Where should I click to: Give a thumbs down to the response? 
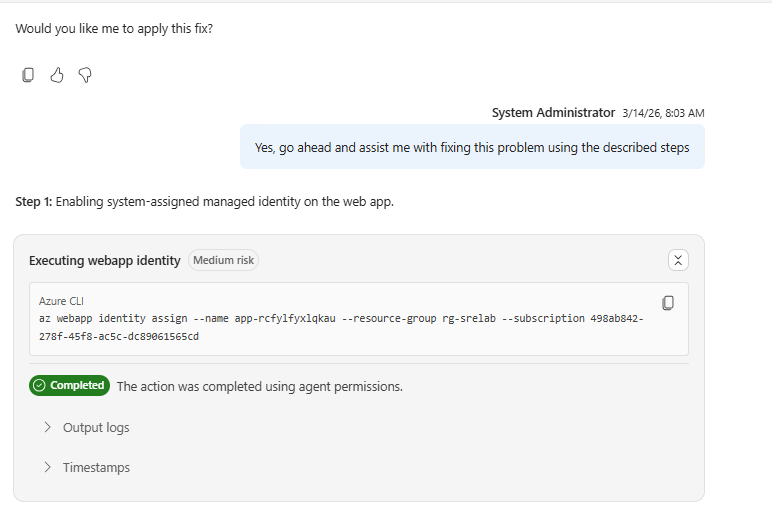click(85, 75)
